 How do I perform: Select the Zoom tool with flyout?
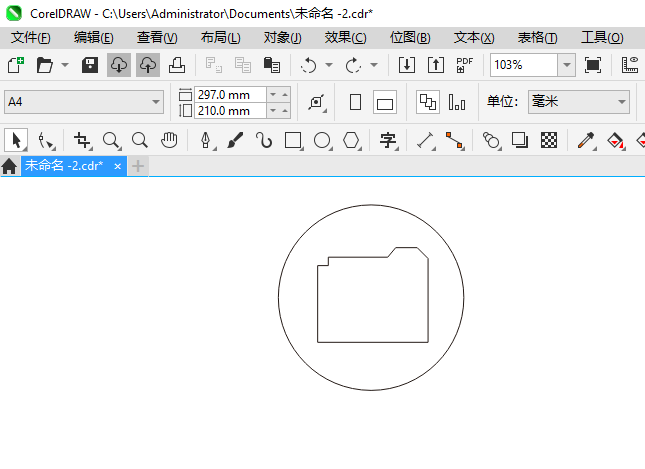111,141
